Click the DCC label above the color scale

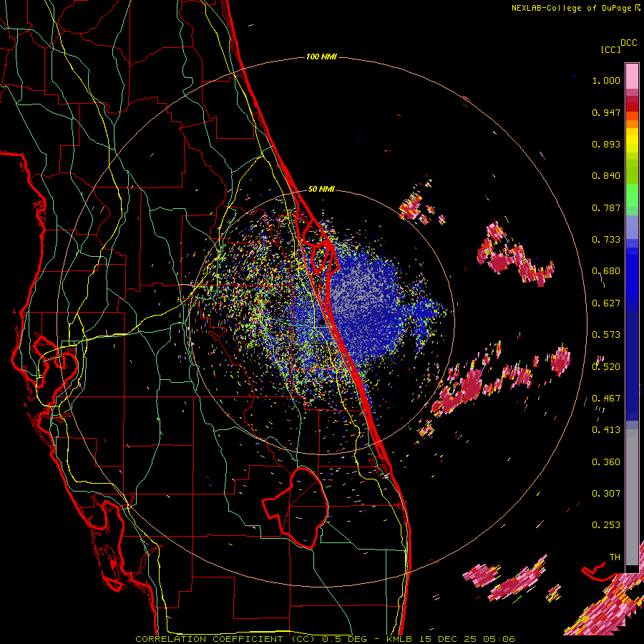[x=629, y=42]
